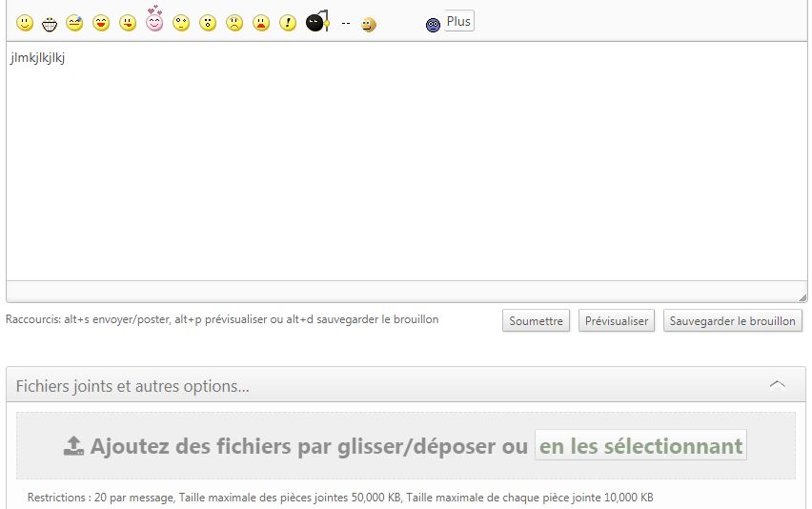Click Sauvegarder le brouillon button
812x509 pixels.
point(732,320)
